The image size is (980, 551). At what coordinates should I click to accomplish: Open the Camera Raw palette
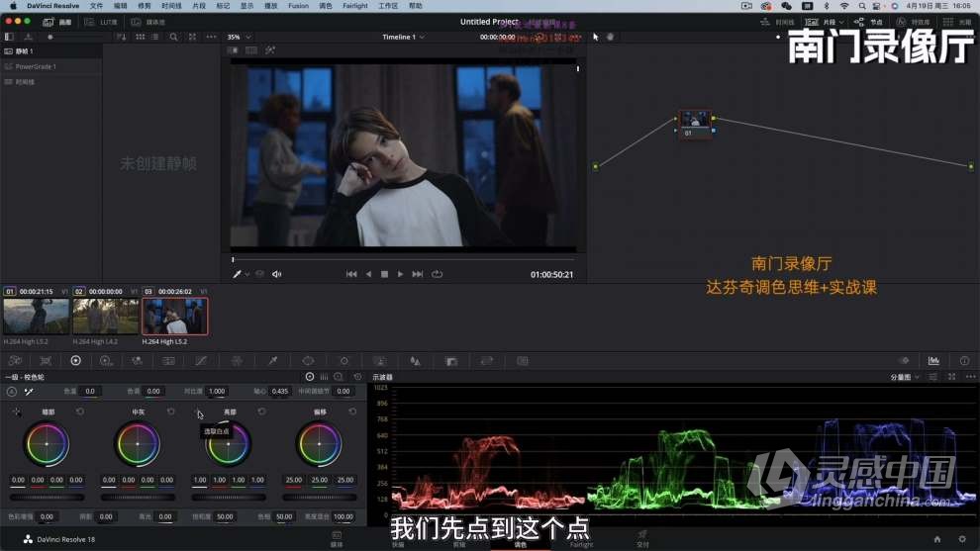point(15,360)
